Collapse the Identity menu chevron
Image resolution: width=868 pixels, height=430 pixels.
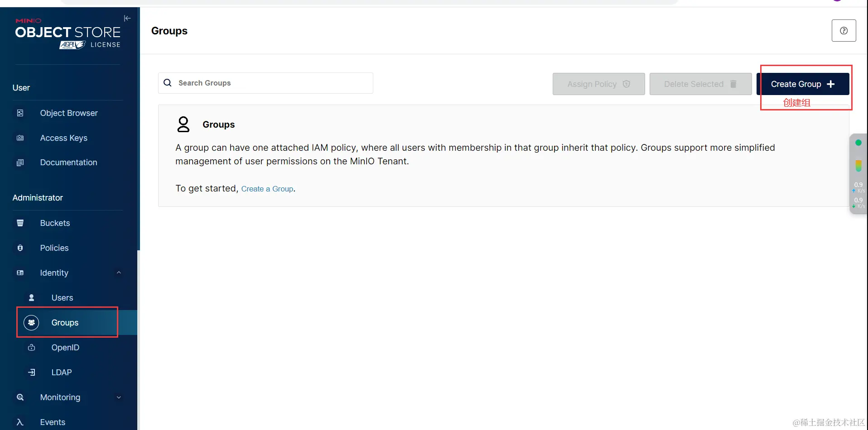pyautogui.click(x=119, y=273)
